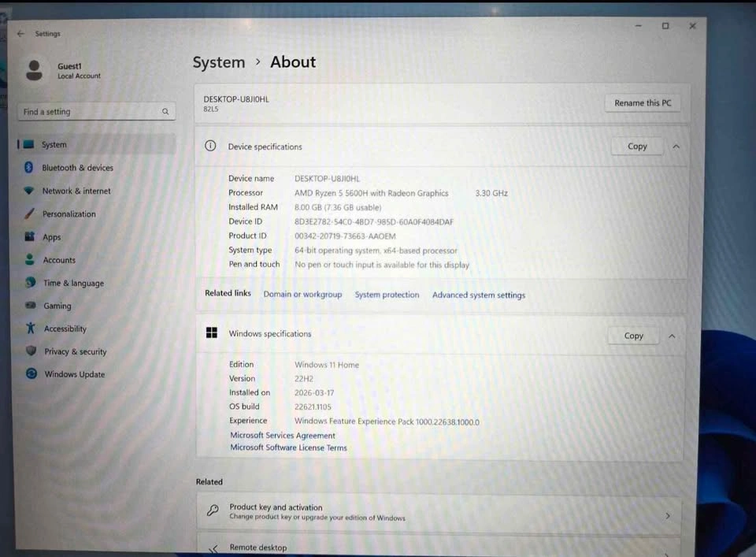
Task: Click the Bluetooth icon in sidebar
Action: point(29,167)
